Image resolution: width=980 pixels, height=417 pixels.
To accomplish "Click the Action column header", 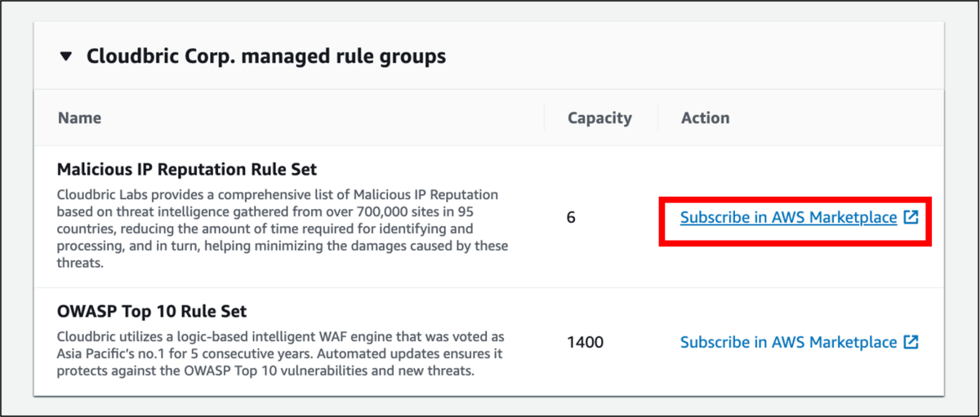I will 705,118.
